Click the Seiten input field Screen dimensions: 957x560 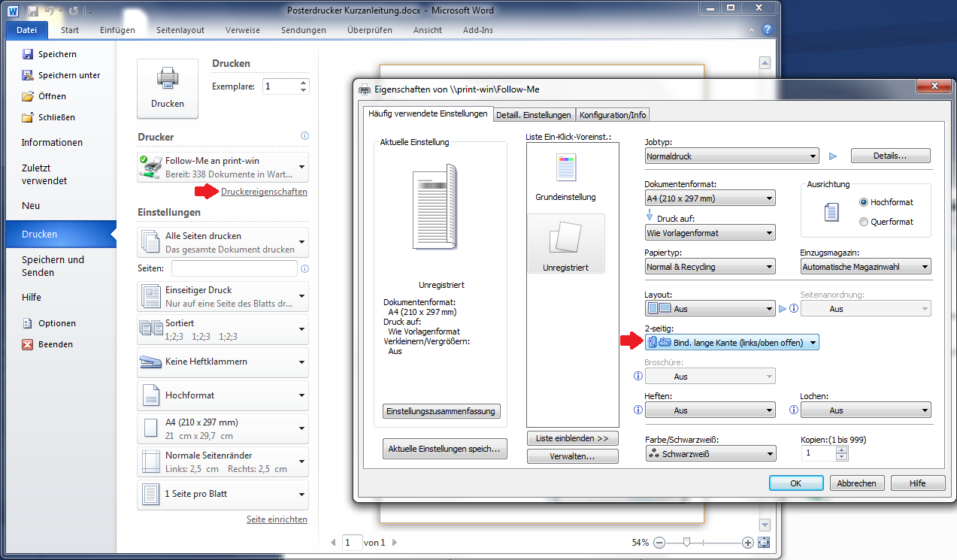[x=235, y=268]
